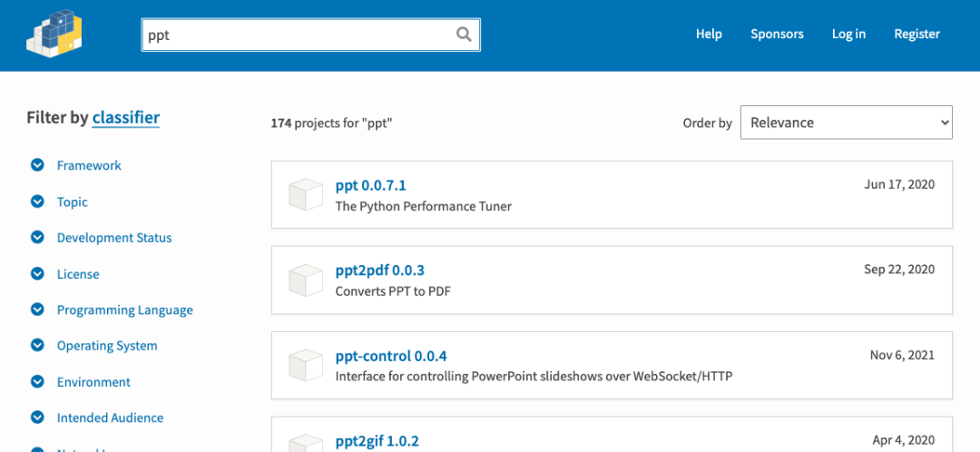Click the ppt-control package cube icon
Screen dimensions: 980x452
click(306, 366)
